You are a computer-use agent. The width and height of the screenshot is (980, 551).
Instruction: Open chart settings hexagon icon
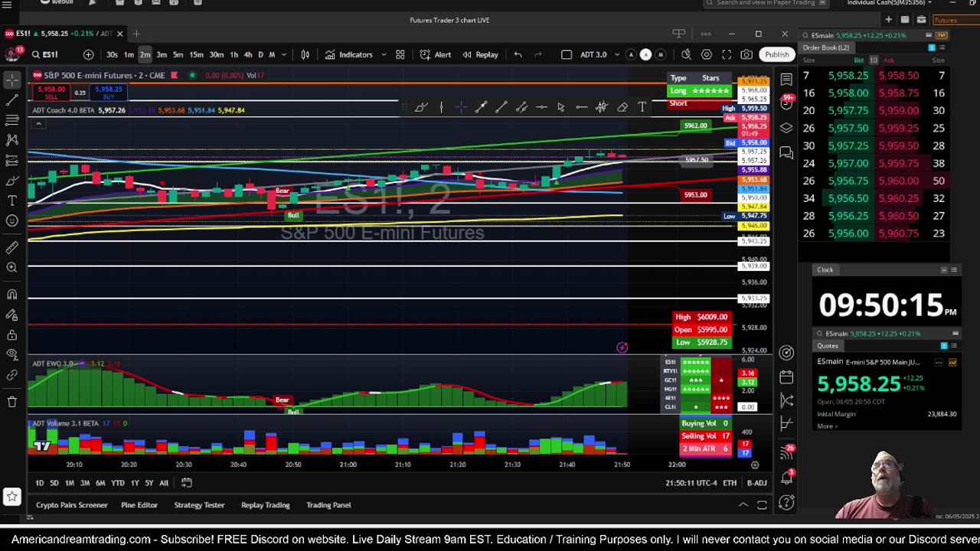point(706,54)
